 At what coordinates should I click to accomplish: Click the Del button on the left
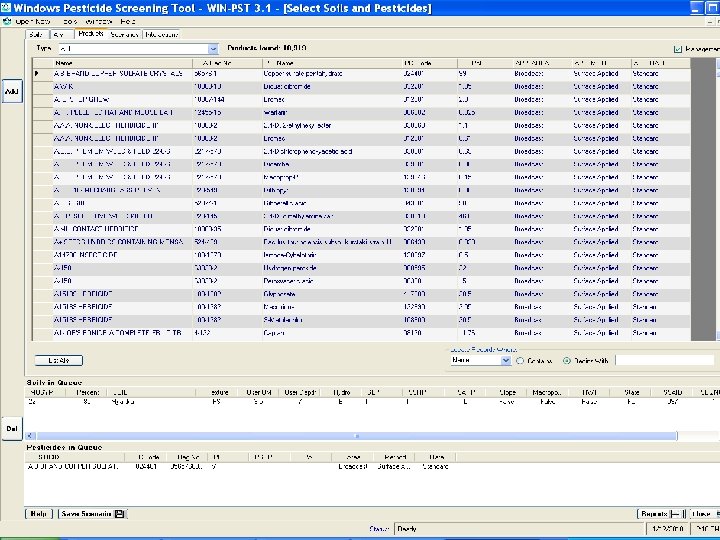point(12,429)
